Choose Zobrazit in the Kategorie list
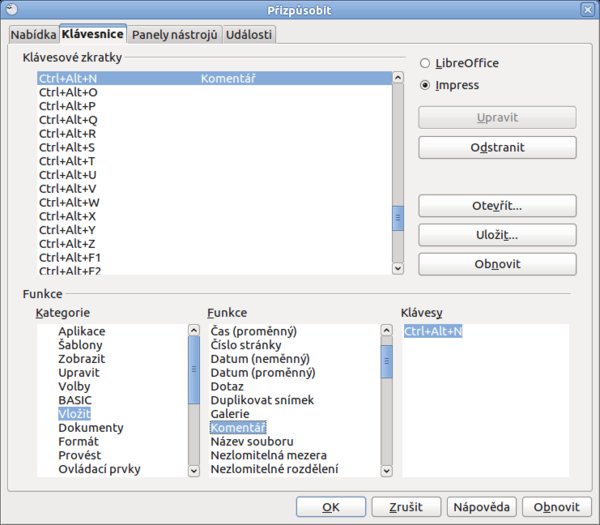The image size is (600, 525). pyautogui.click(x=82, y=359)
